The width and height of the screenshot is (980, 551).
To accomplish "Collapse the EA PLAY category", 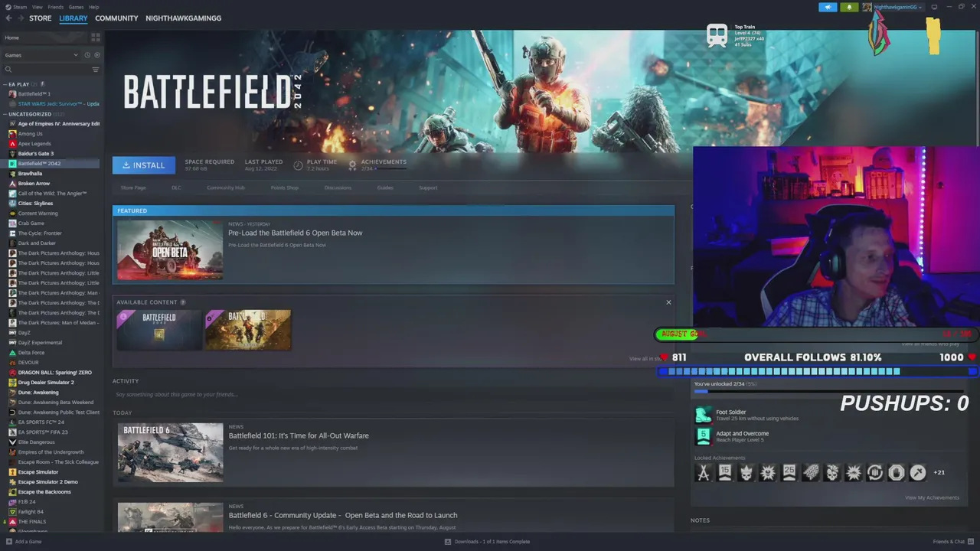I will [5, 84].
